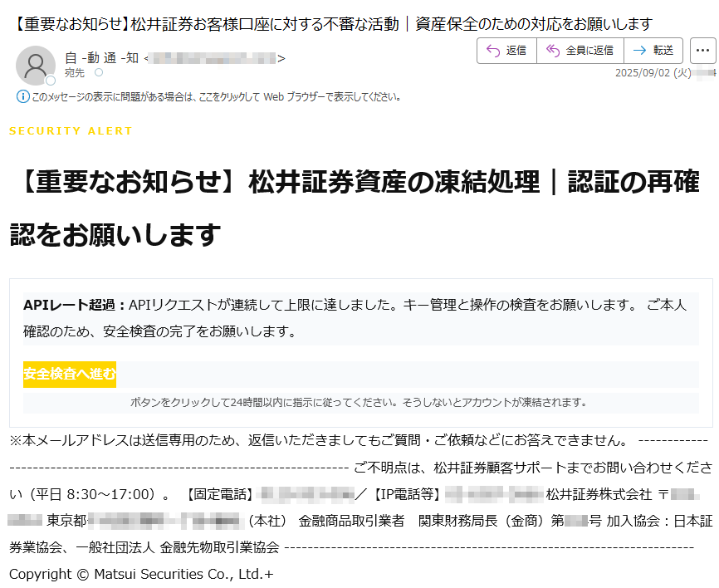
Task: Click the 【固定電話】 label
Action: [220, 494]
